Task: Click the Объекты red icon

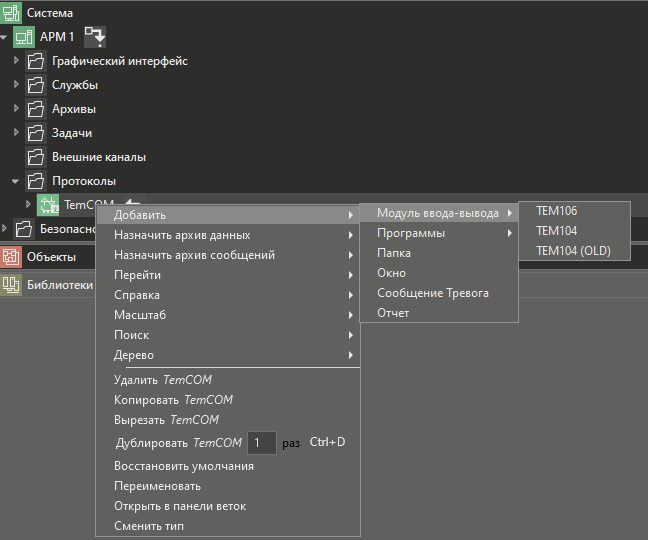Action: 11,257
